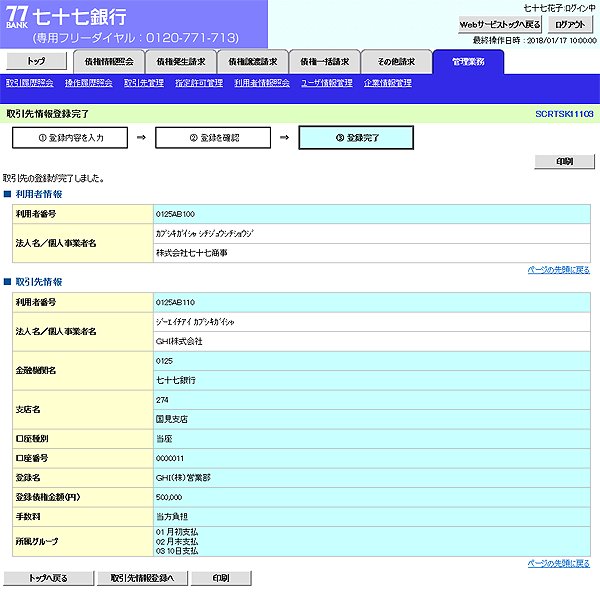This screenshot has width=600, height=592.
Task: Click group entry 03 10日支払
Action: [x=177, y=551]
